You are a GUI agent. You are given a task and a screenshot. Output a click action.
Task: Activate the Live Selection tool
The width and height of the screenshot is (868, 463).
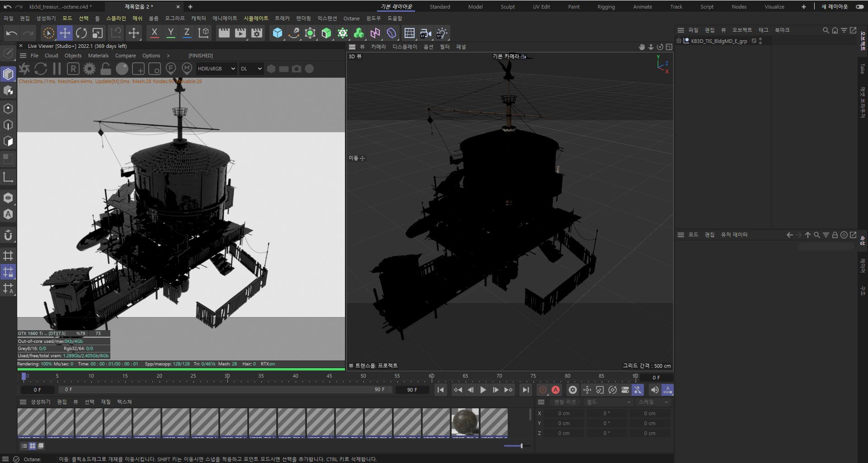click(x=48, y=33)
